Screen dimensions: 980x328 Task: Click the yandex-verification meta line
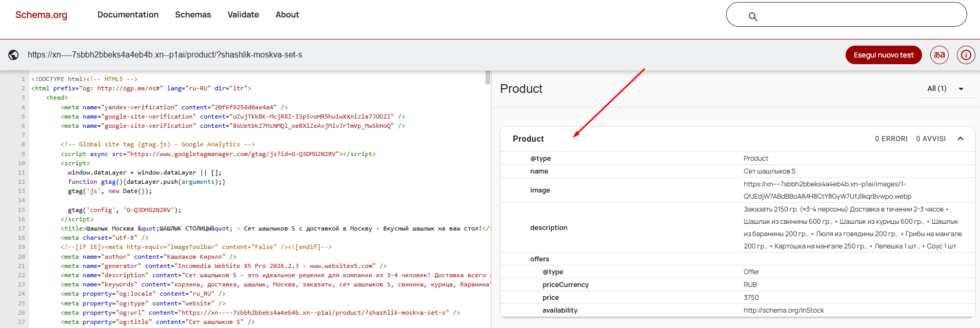click(174, 107)
